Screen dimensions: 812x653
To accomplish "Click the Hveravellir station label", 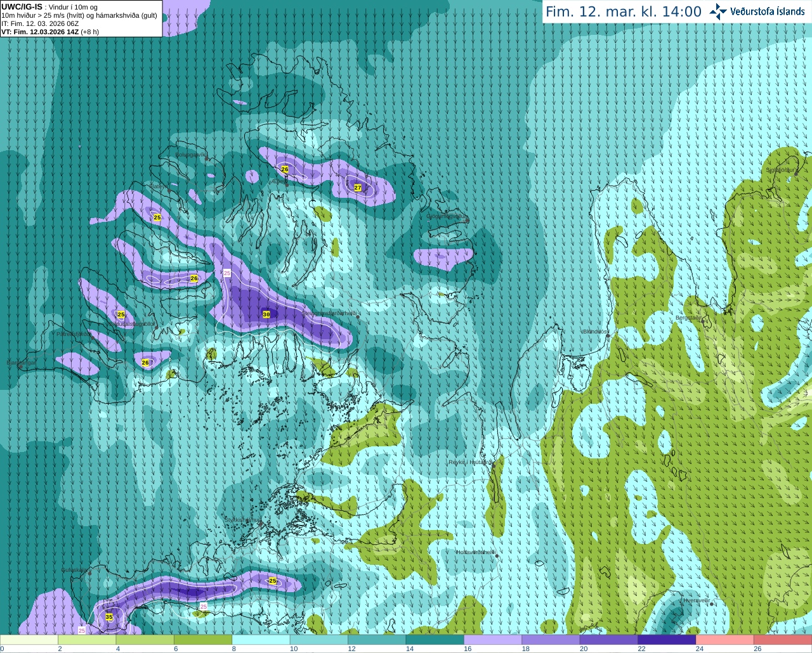I will point(696,600).
